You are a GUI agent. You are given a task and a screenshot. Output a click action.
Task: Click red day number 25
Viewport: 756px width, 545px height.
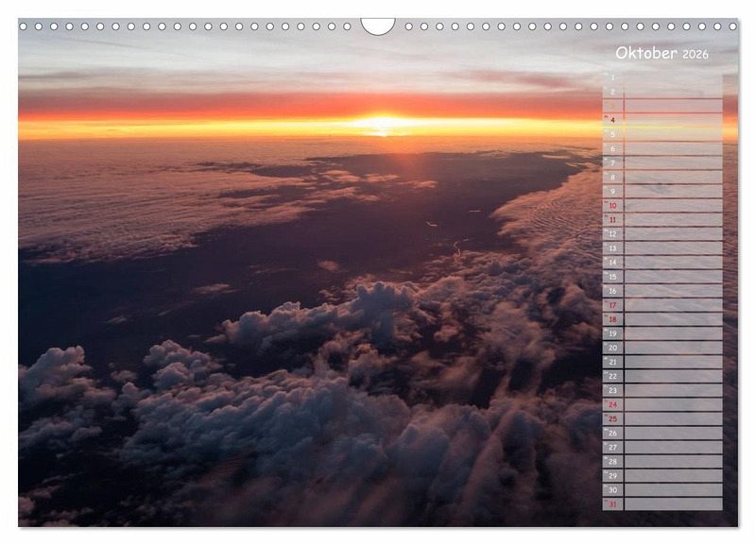(612, 418)
